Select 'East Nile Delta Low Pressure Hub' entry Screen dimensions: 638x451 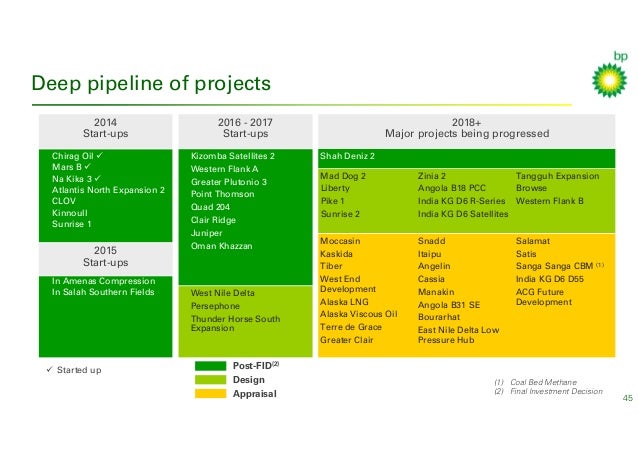pyautogui.click(x=459, y=335)
